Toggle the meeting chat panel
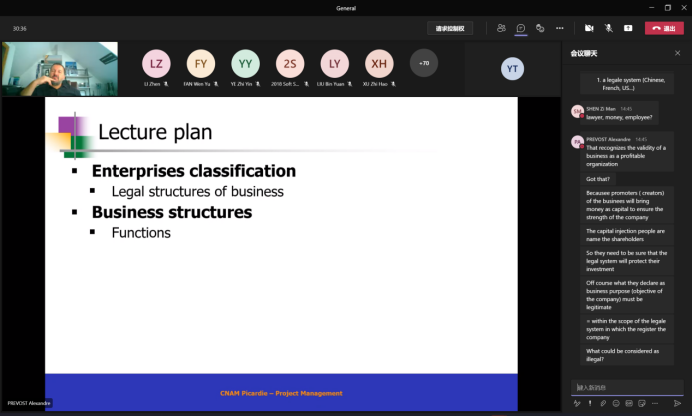Viewport: 693px width, 417px height. point(521,28)
